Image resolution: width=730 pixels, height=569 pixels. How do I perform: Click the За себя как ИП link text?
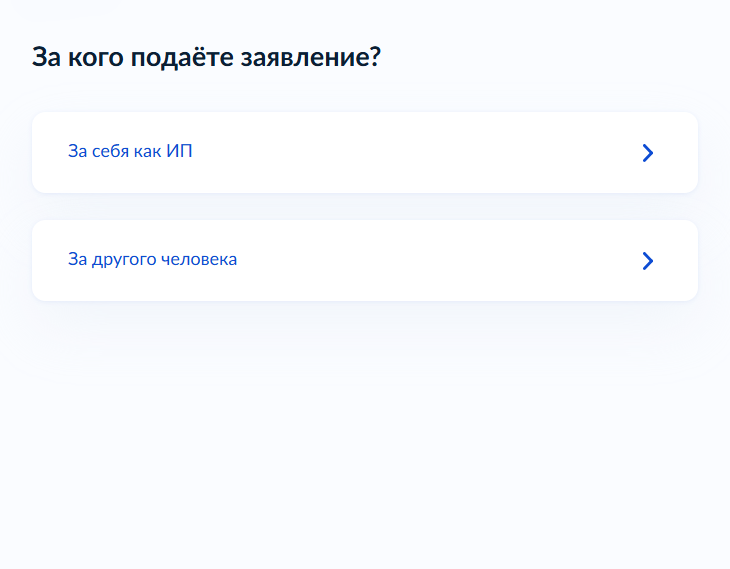pyautogui.click(x=130, y=151)
